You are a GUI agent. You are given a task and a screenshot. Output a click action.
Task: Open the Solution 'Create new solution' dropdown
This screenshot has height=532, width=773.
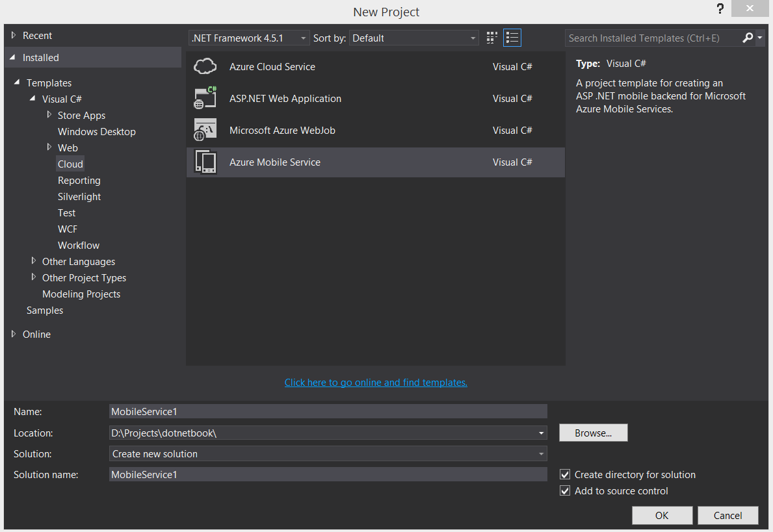[x=328, y=453]
